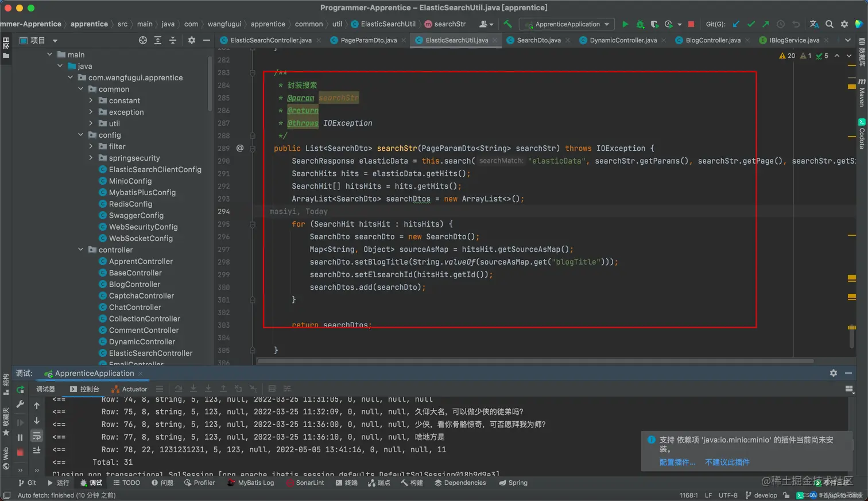Toggle soft-wrap in debug console

[x=37, y=436]
